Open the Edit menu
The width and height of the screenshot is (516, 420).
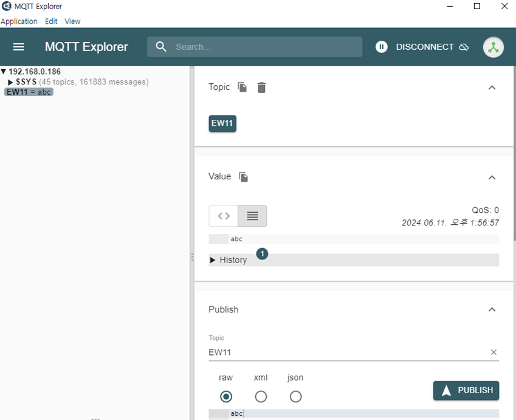coord(51,21)
